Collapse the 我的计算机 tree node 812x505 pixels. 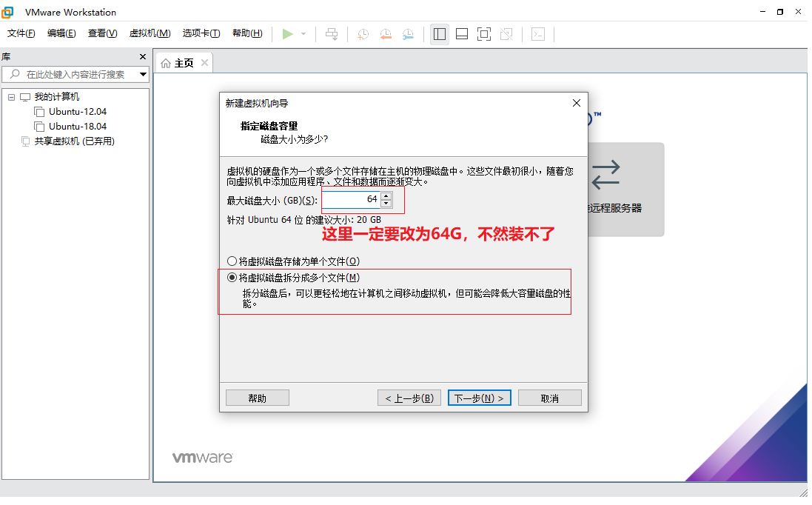11,97
